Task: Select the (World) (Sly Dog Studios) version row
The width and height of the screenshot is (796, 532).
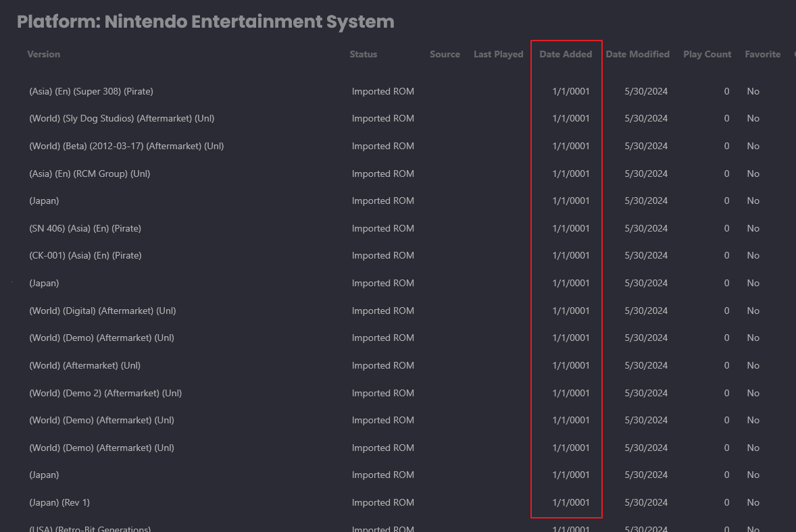Action: coord(122,118)
